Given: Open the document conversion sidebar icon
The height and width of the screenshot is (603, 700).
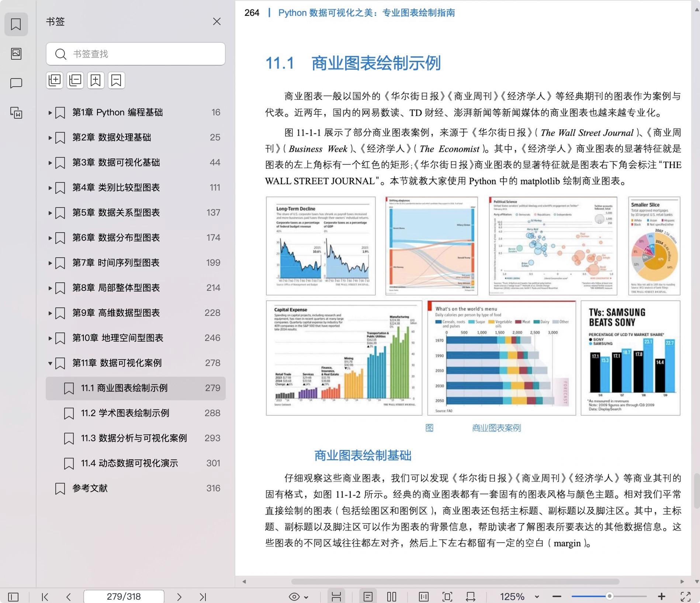Looking at the screenshot, I should click(16, 113).
